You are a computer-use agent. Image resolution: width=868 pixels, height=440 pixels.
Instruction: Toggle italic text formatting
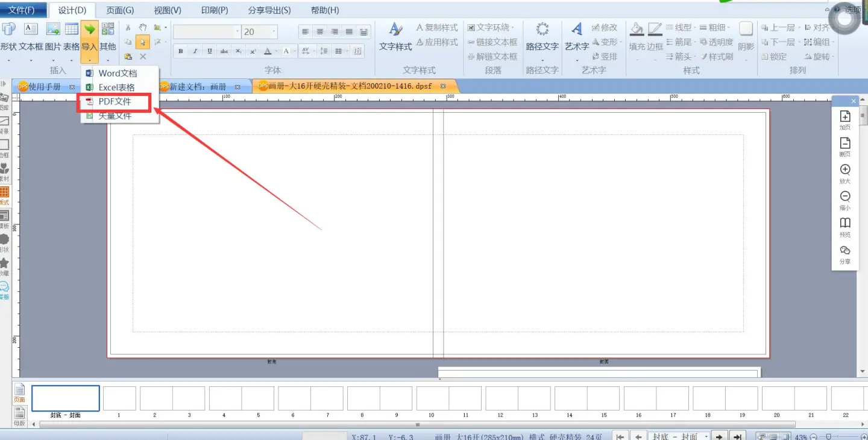click(x=195, y=51)
